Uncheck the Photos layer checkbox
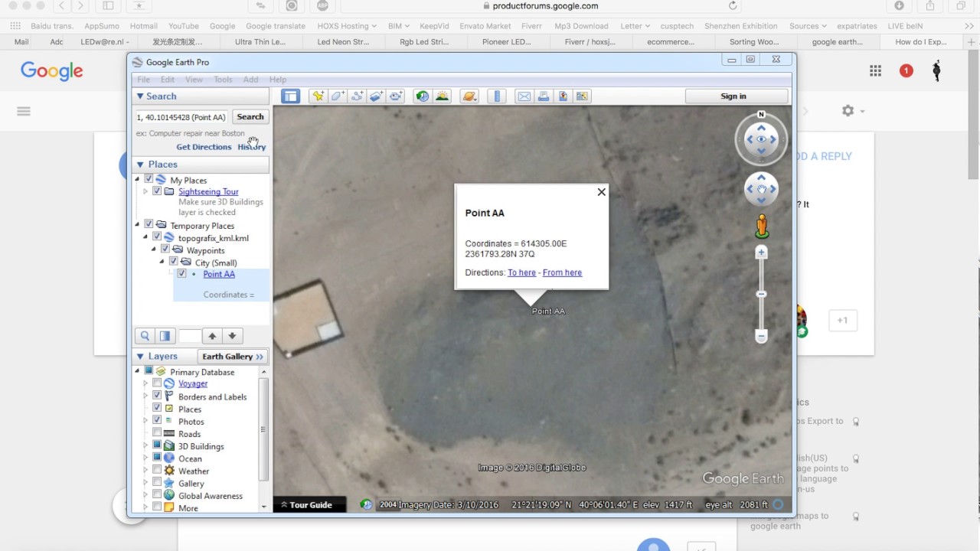The width and height of the screenshot is (980, 551). tap(157, 420)
